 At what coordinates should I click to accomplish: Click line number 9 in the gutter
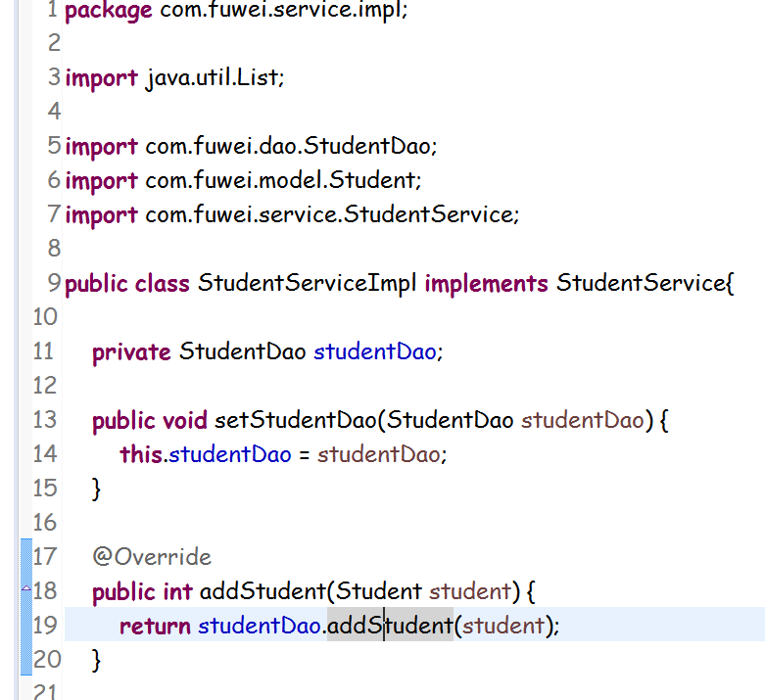coord(53,284)
